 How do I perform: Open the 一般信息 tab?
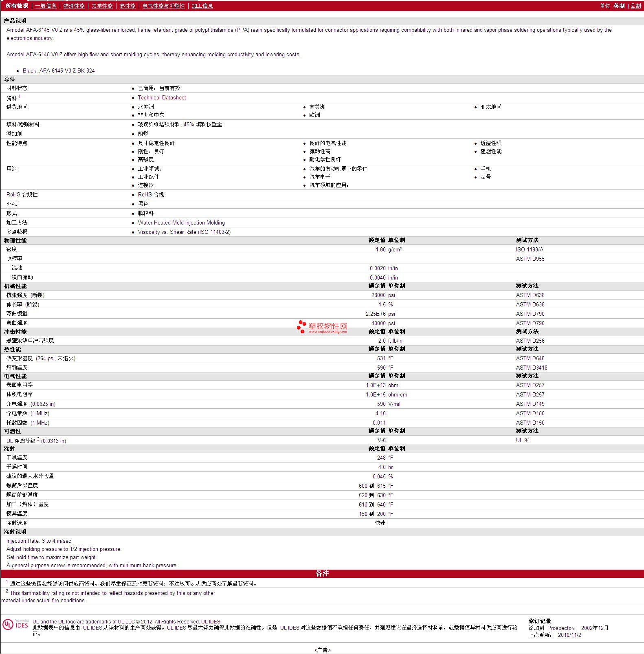pyautogui.click(x=46, y=6)
